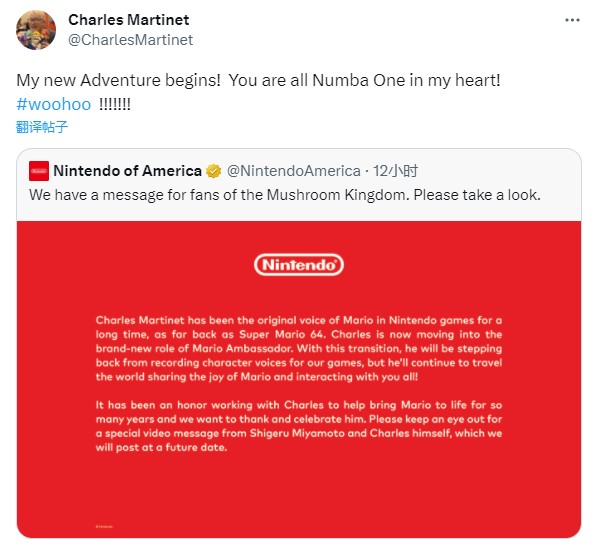
Task: Open Charles Martinet's profile avatar
Action: pos(36,30)
